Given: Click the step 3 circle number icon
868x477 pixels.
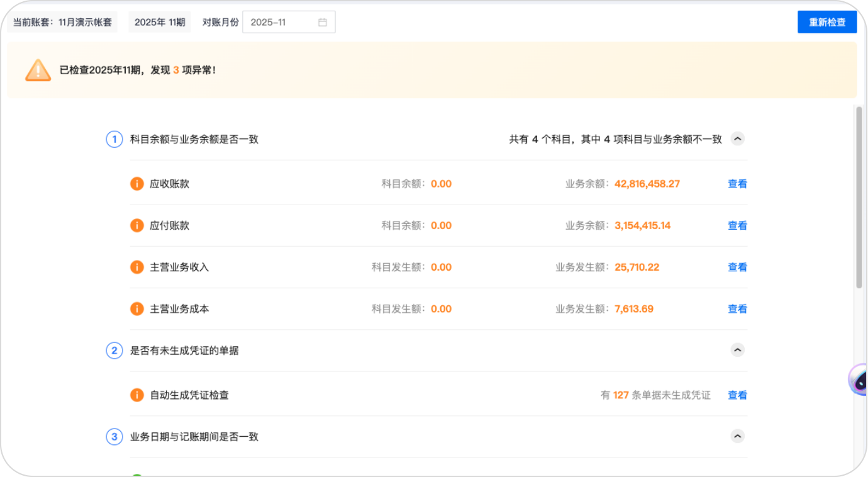Looking at the screenshot, I should click(x=114, y=437).
